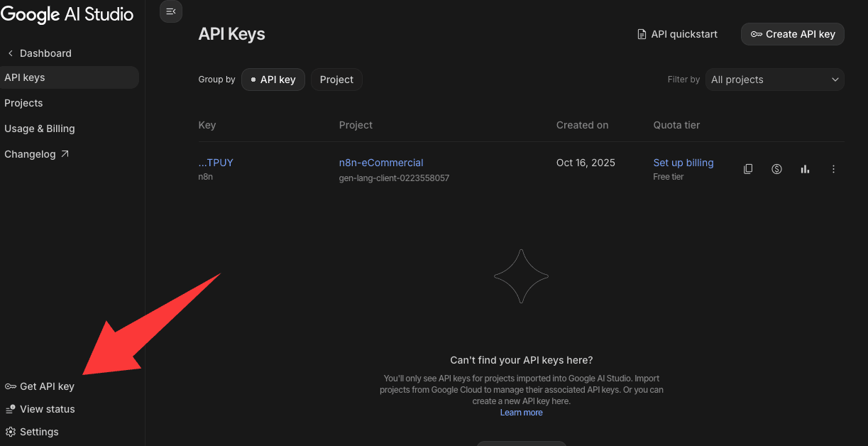Click the Set up billing link
The height and width of the screenshot is (446, 868).
tap(683, 163)
